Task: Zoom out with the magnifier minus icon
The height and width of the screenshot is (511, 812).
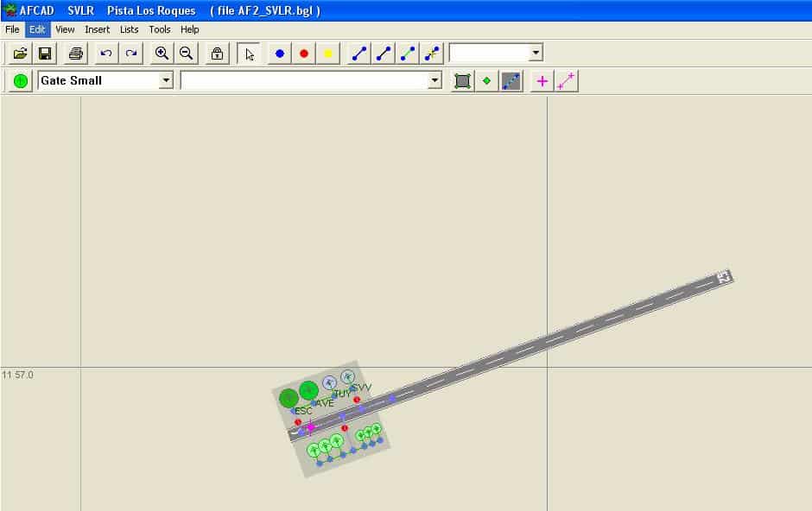Action: click(x=186, y=54)
